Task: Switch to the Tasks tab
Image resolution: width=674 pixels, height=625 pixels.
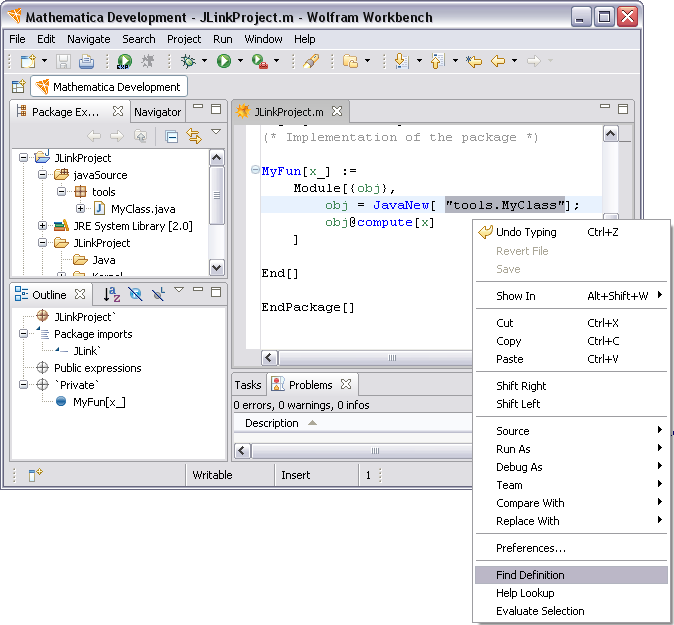Action: [248, 385]
